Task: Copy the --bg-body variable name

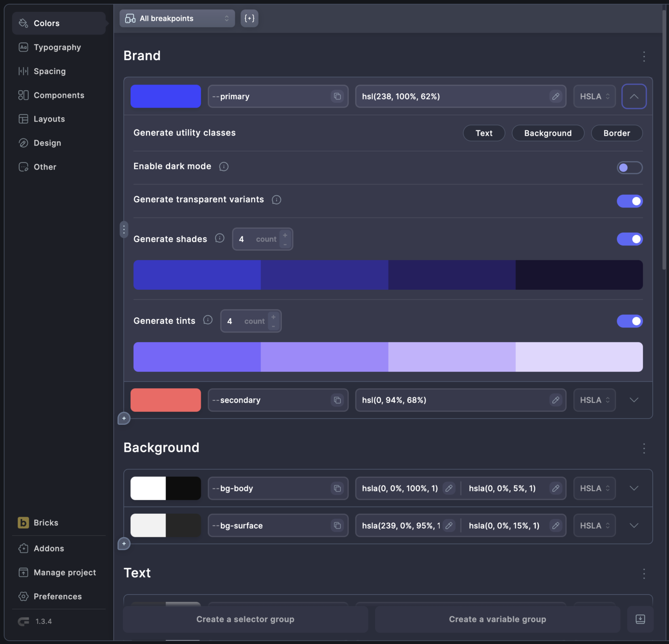Action: (x=337, y=488)
